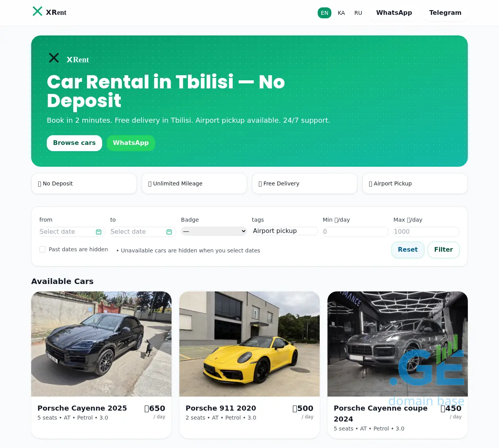Image resolution: width=499 pixels, height=448 pixels.
Task: Switch language to RU
Action: pyautogui.click(x=358, y=13)
